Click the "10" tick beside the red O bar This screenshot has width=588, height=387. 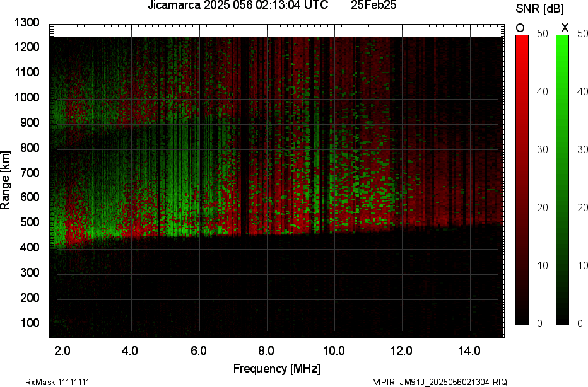click(542, 266)
